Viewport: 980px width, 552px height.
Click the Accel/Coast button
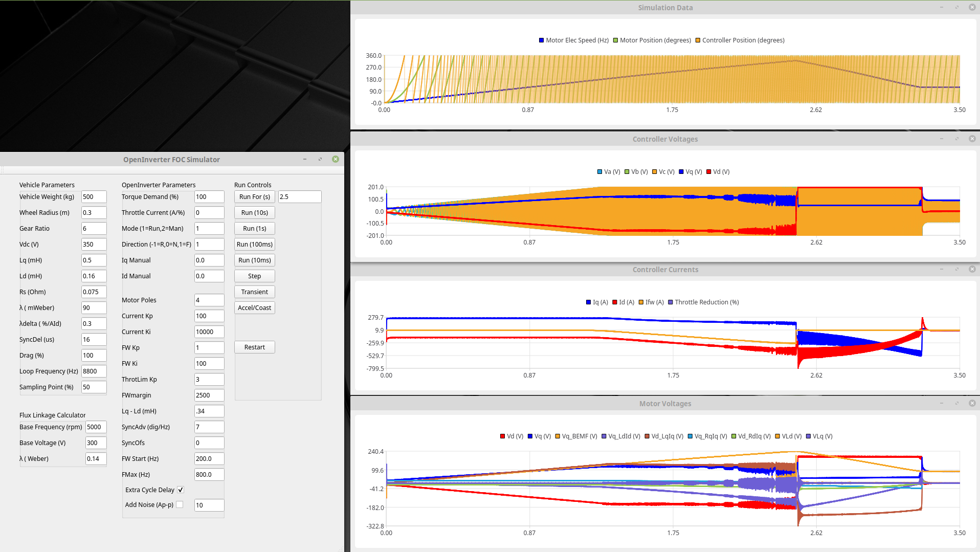click(x=254, y=308)
